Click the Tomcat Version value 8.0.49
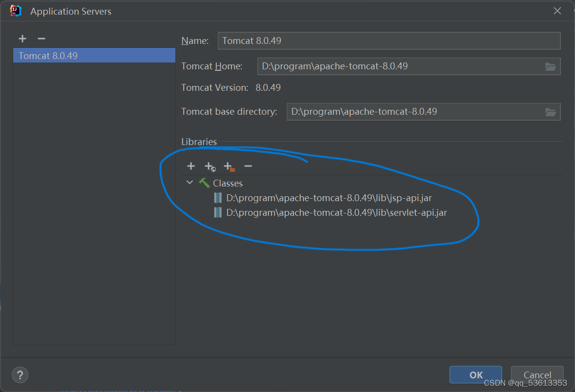The height and width of the screenshot is (392, 575). [x=268, y=88]
